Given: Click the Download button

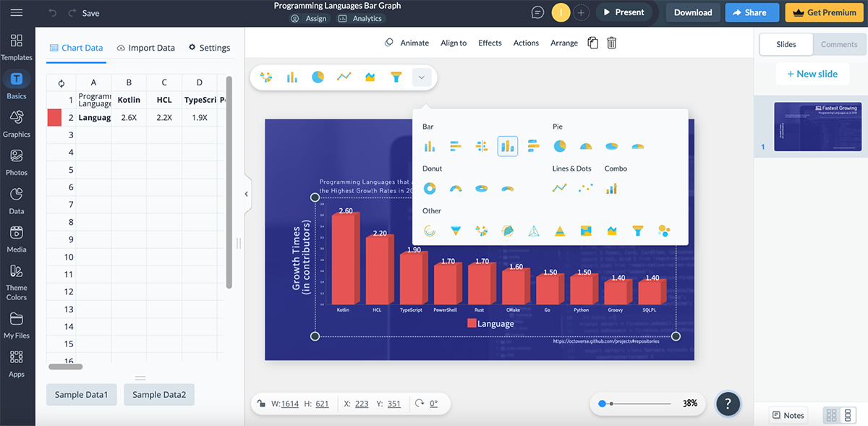Looking at the screenshot, I should (x=693, y=12).
